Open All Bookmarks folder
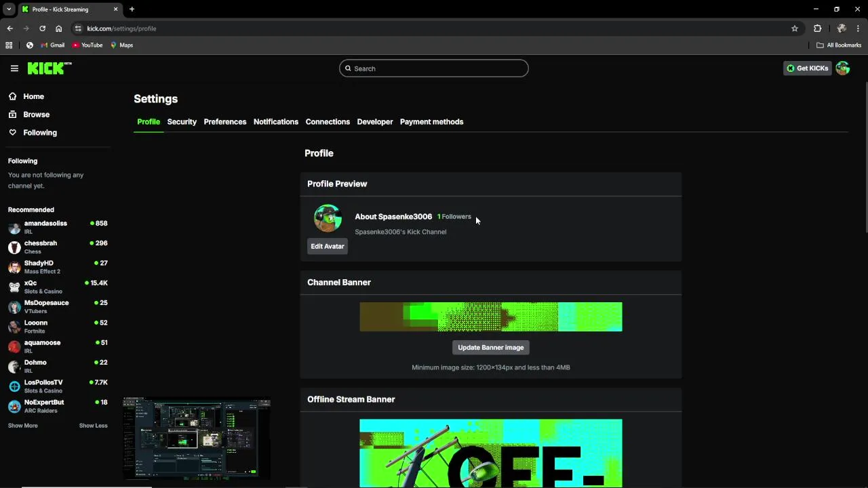 839,45
